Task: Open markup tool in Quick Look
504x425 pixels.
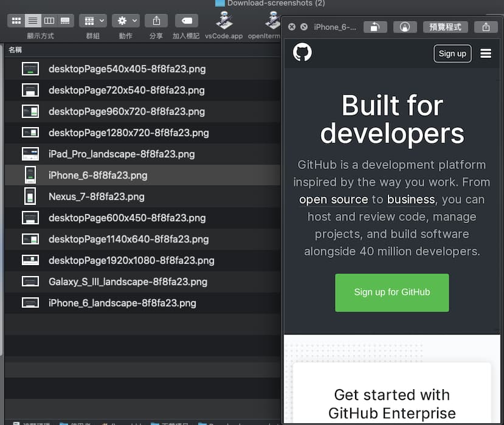Action: (x=405, y=27)
